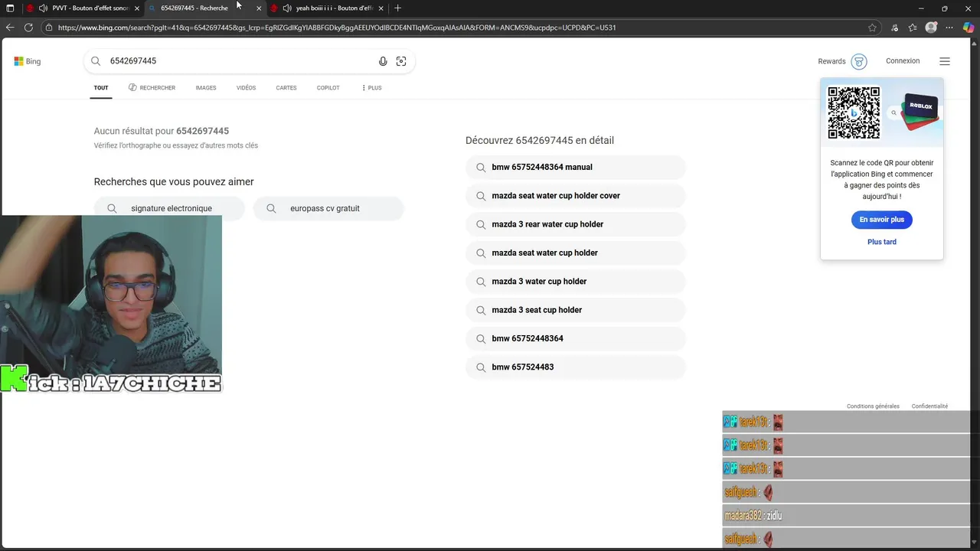Select mazda seat water cup holder suggestion
The width and height of the screenshot is (980, 551).
tap(575, 253)
